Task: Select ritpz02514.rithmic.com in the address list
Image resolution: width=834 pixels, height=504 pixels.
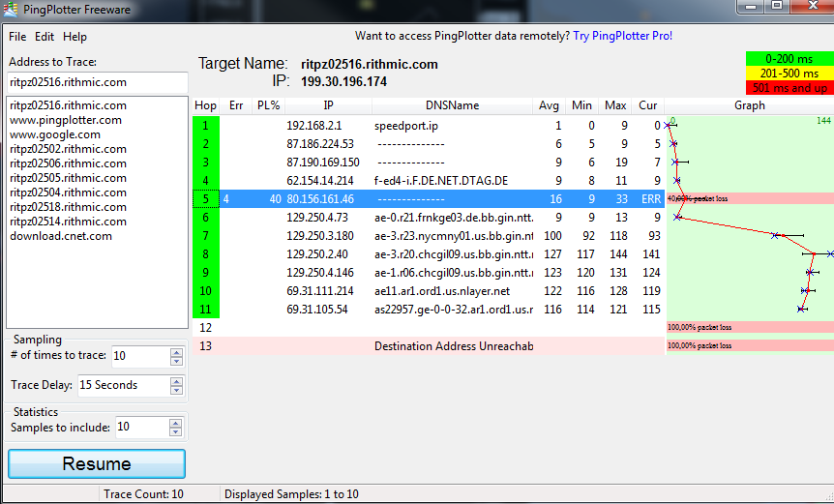Action: (68, 222)
